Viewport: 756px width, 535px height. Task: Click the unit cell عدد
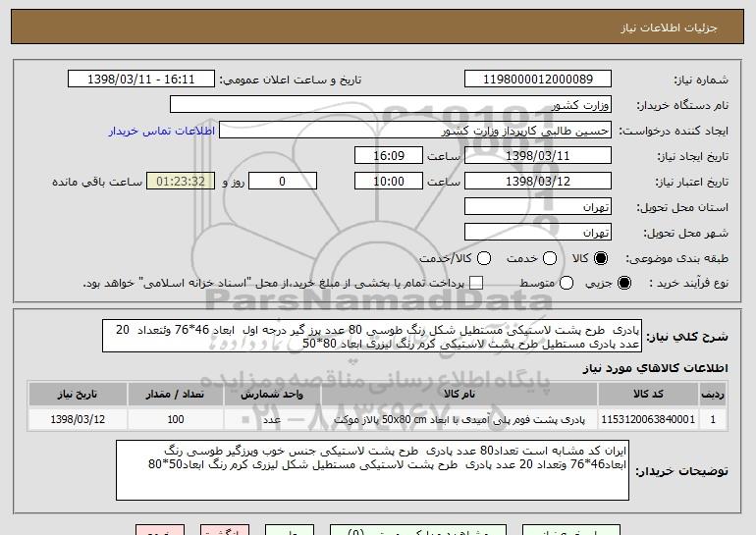click(x=272, y=419)
